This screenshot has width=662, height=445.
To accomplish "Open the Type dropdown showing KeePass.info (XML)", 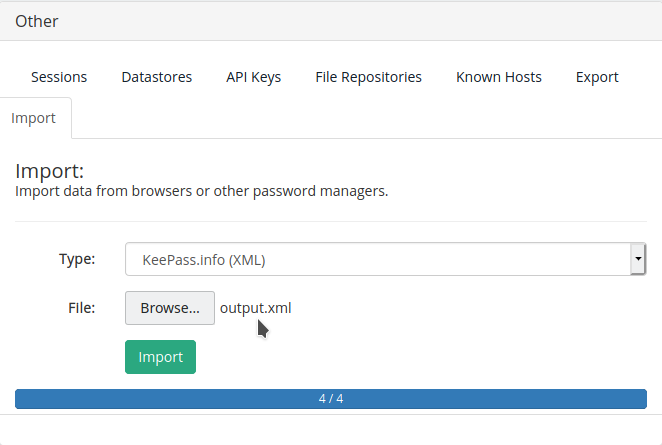I will coord(385,259).
